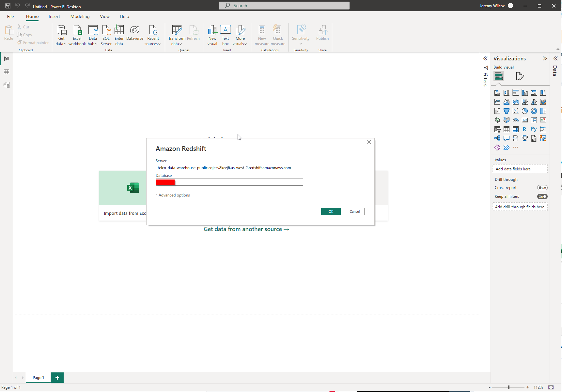
Task: Toggle the Keep all filters switch
Action: coord(542,196)
